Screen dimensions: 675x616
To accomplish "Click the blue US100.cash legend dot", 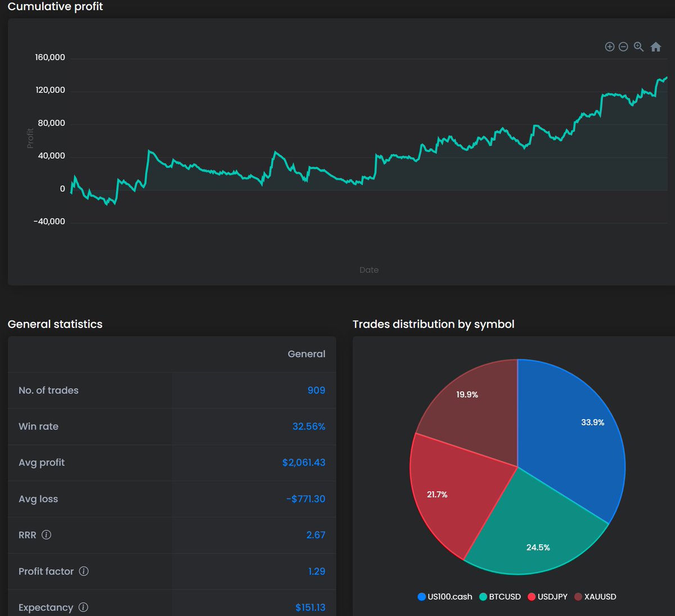I will click(422, 596).
